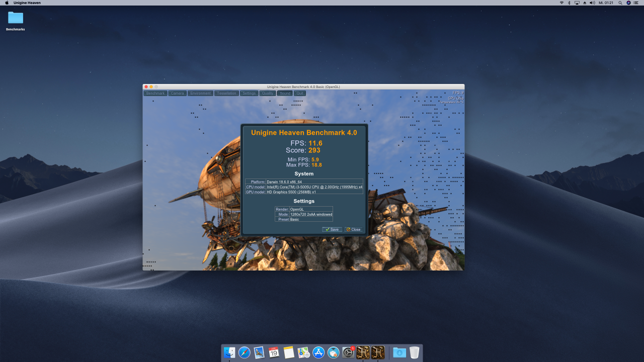644x362 pixels.
Task: Open Spotlight search magnifier
Action: pos(620,3)
